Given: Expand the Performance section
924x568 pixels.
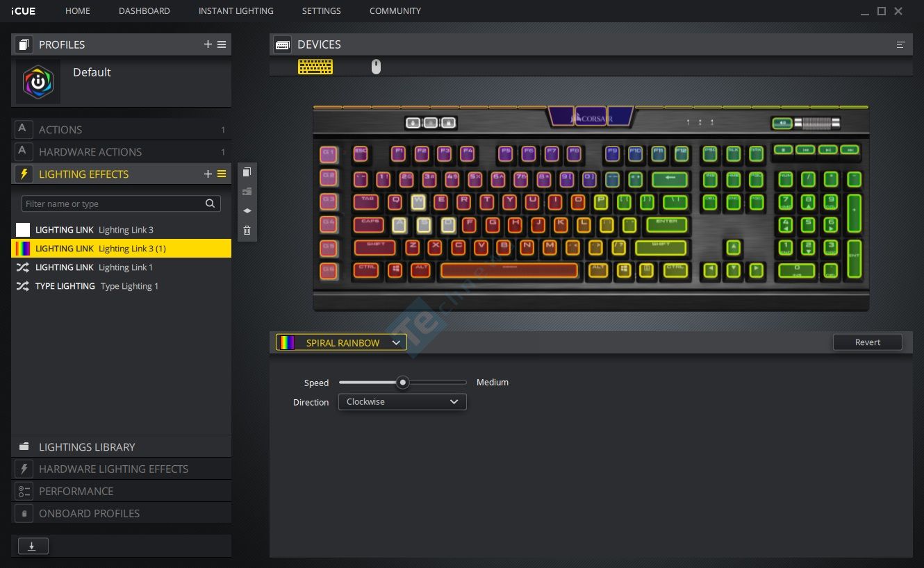Looking at the screenshot, I should [121, 492].
